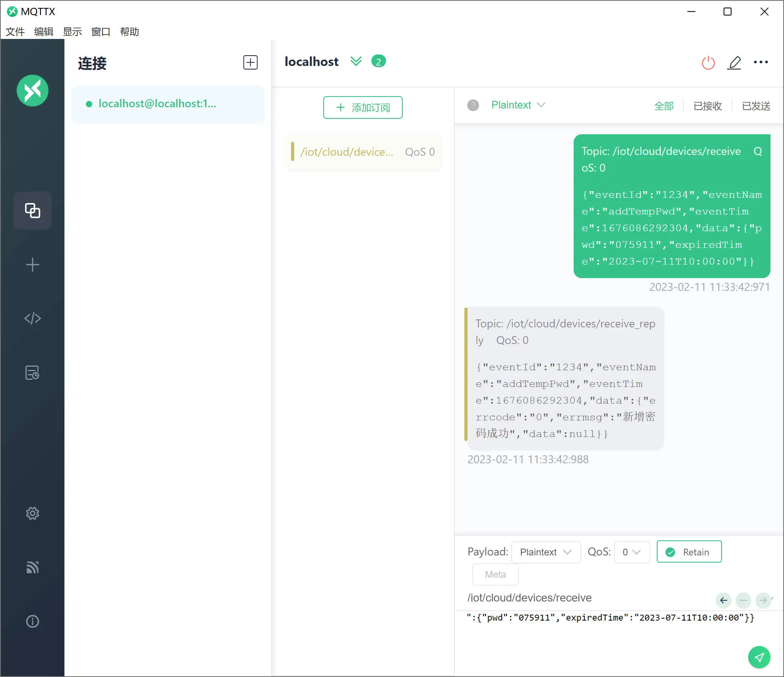
Task: Open the About info icon in the sidebar
Action: click(x=33, y=621)
